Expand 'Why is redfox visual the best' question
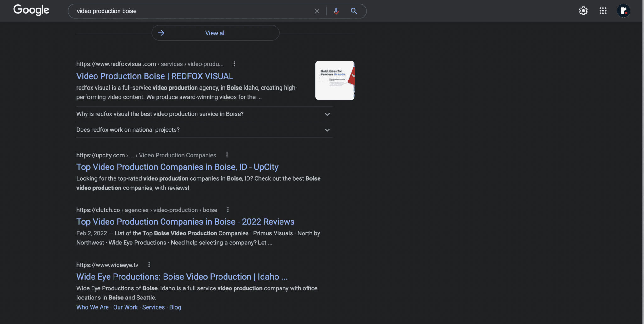This screenshot has height=324, width=644. tap(327, 114)
